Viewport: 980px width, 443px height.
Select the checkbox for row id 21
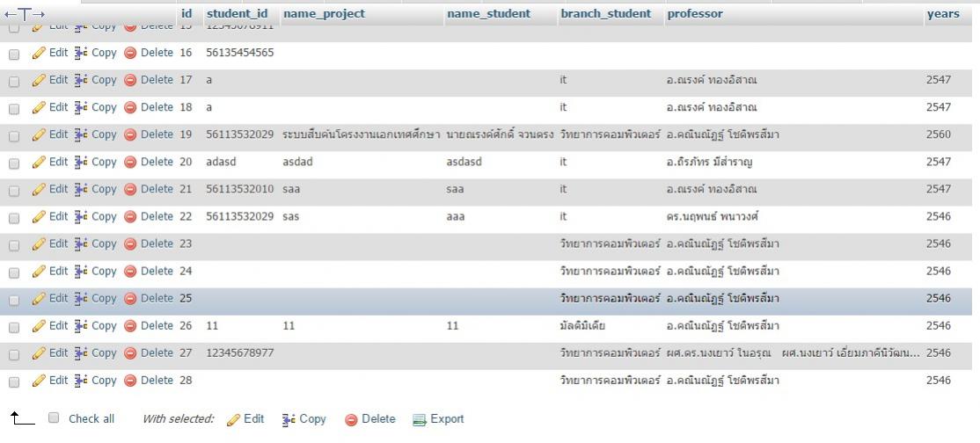[14, 191]
